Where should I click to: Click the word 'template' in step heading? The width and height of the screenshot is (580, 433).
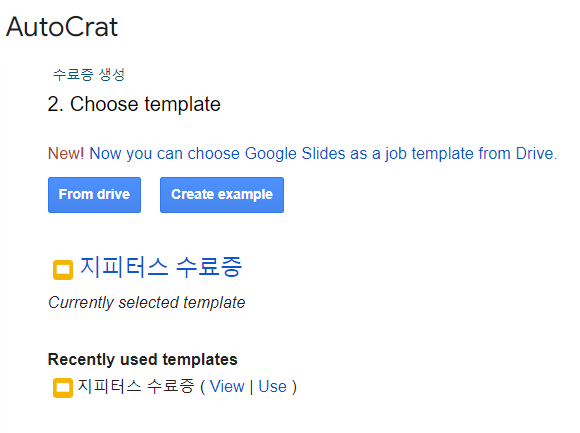(183, 105)
